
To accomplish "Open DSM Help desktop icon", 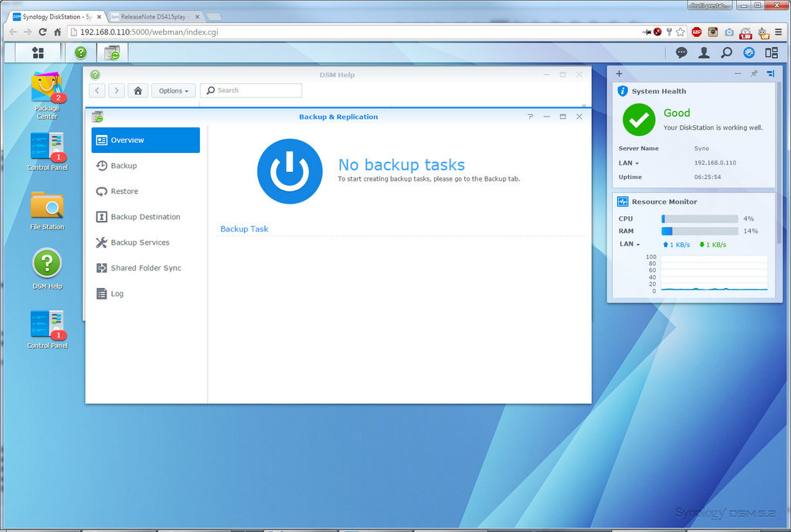I will point(47,269).
